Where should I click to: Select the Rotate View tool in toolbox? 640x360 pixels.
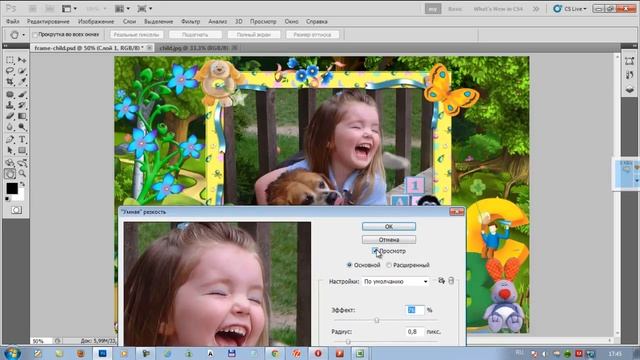click(10, 174)
